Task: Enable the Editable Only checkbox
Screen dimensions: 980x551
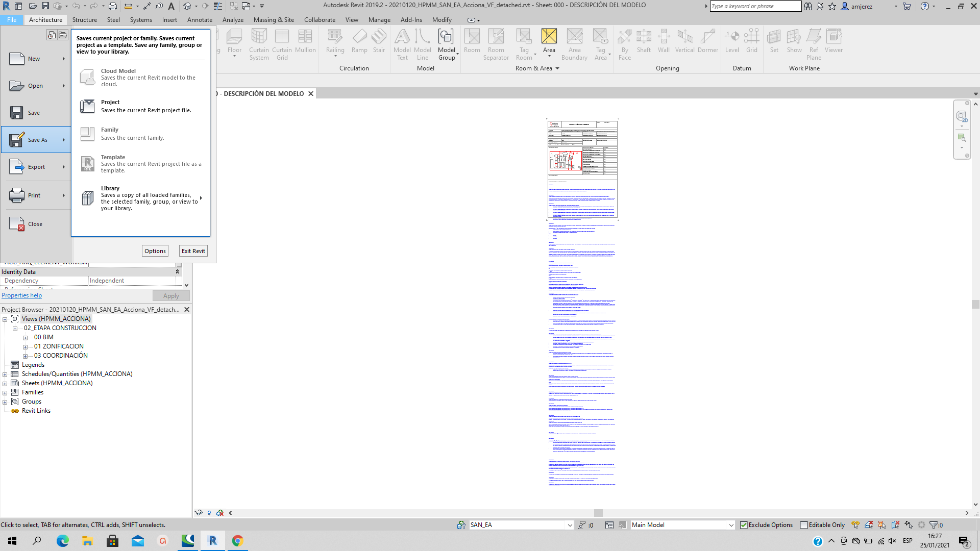Action: [x=803, y=524]
